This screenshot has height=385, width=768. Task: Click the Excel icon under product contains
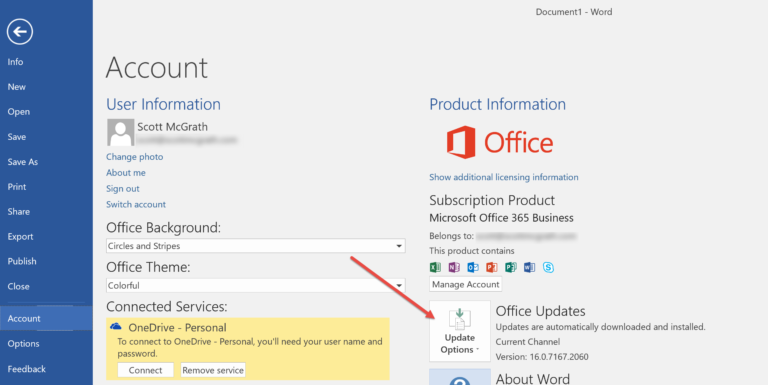point(435,267)
